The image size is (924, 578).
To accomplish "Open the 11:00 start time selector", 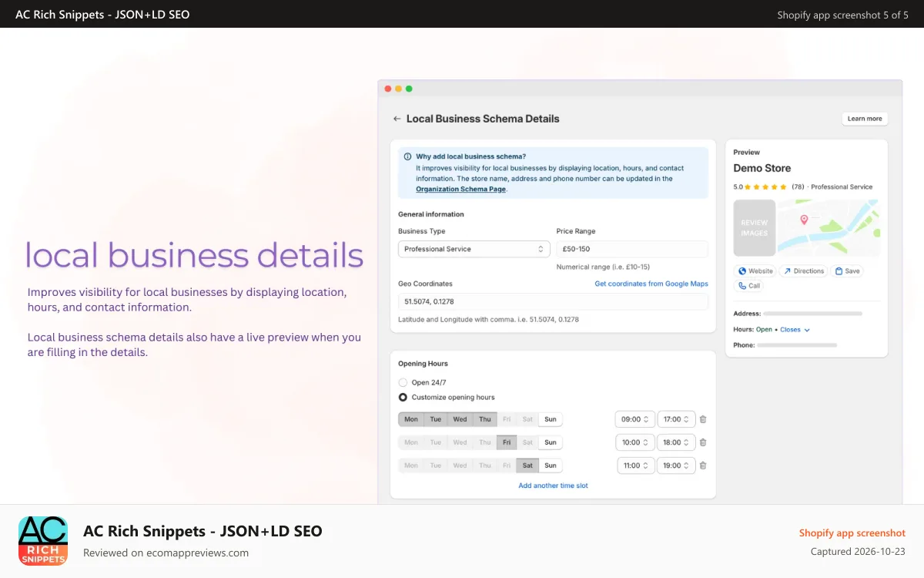I will click(x=636, y=465).
